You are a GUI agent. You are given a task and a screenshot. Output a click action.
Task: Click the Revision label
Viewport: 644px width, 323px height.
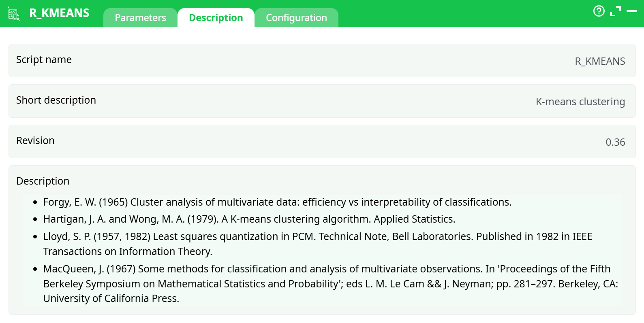pyautogui.click(x=35, y=141)
